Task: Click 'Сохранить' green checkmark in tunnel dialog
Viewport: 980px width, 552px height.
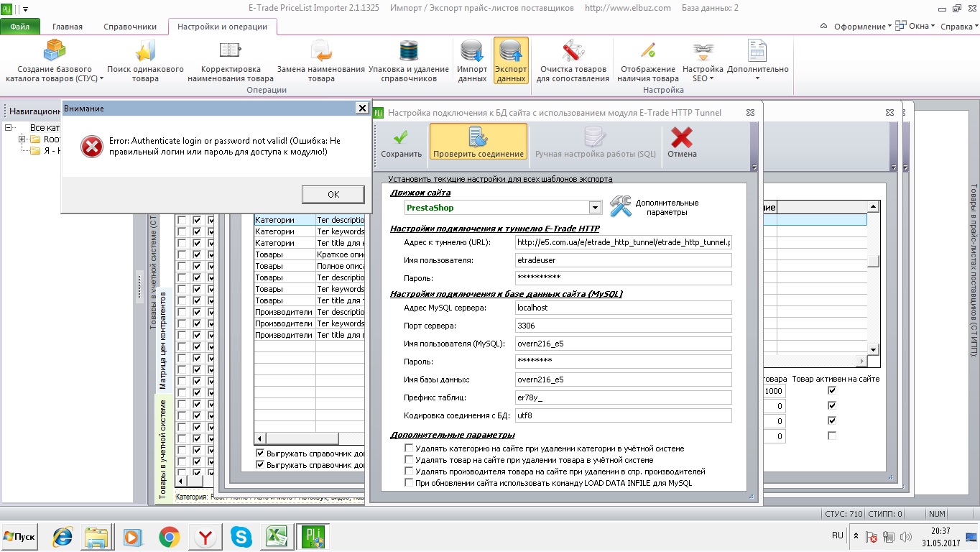Action: pyautogui.click(x=401, y=142)
